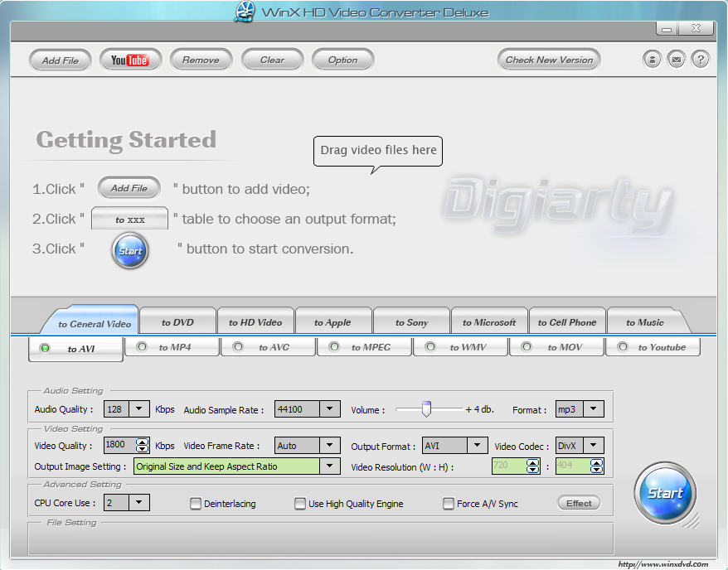Open the audio Format mp3 dropdown
The height and width of the screenshot is (570, 728).
tap(594, 409)
